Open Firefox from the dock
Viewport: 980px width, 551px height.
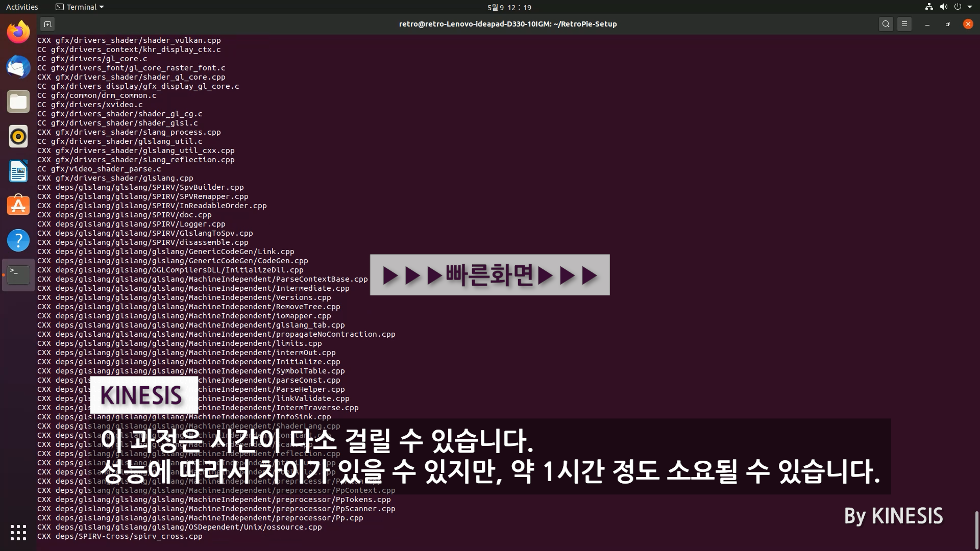(18, 33)
